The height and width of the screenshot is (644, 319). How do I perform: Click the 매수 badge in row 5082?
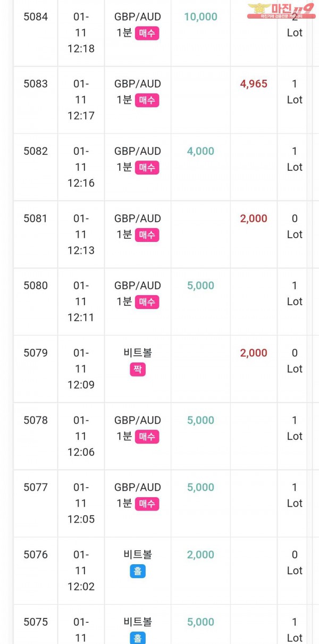click(147, 168)
